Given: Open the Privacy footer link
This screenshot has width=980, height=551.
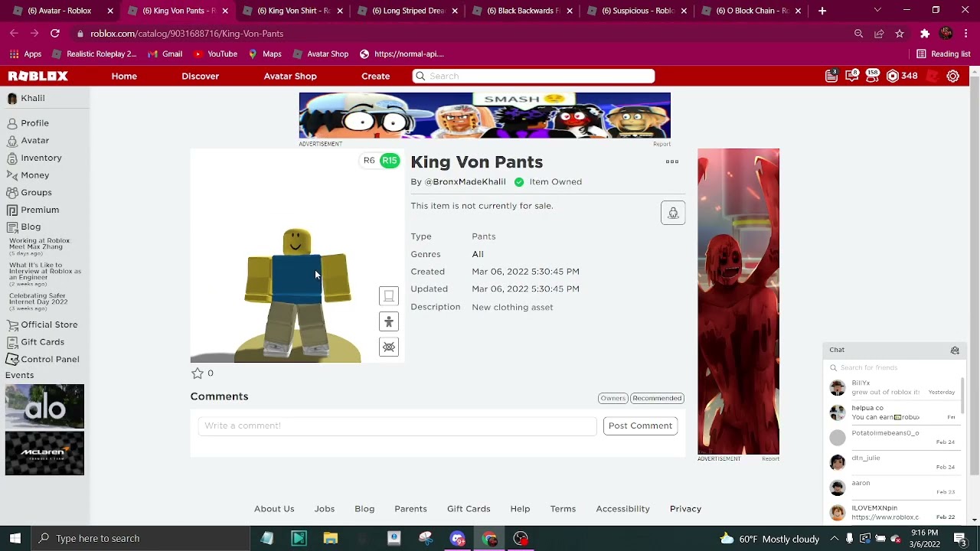Looking at the screenshot, I should click(685, 509).
